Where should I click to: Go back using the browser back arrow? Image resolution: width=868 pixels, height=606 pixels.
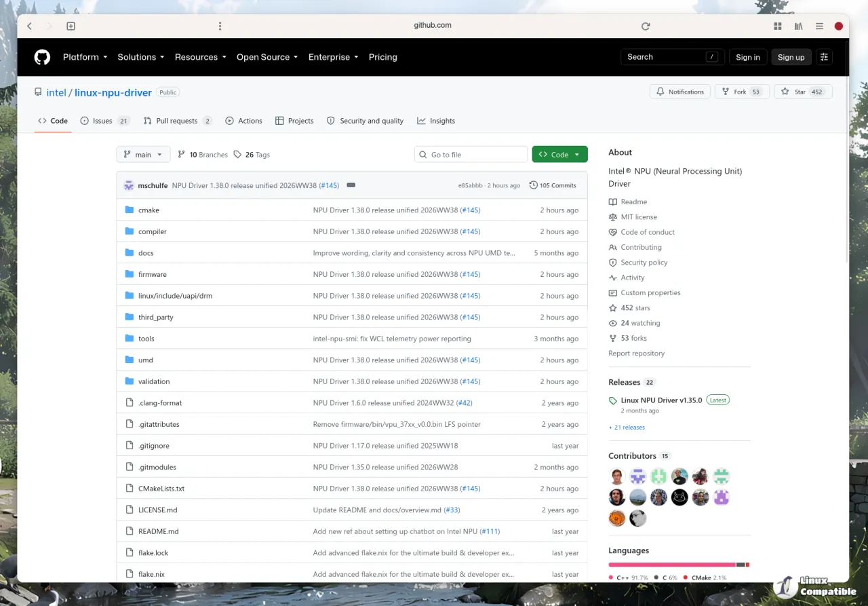(29, 26)
